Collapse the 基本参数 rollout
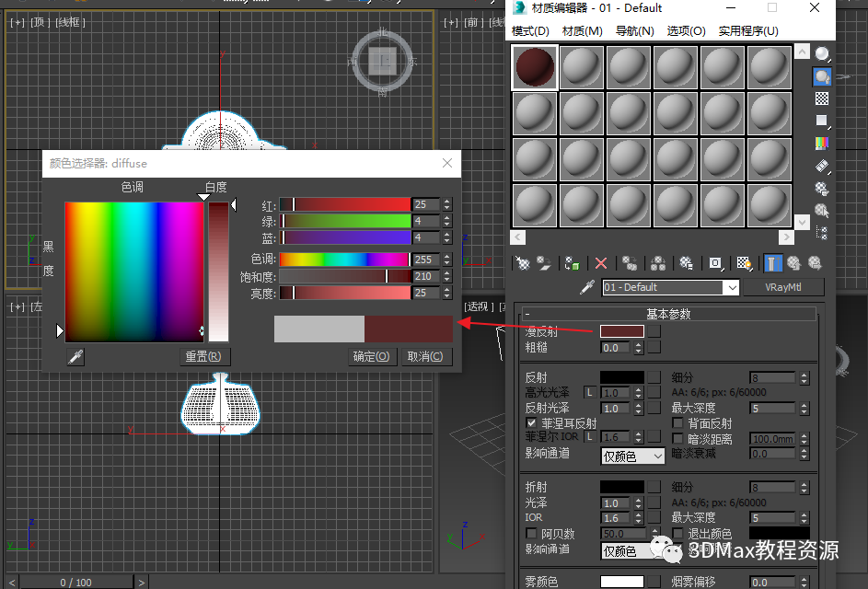The height and width of the screenshot is (589, 868). 668,314
